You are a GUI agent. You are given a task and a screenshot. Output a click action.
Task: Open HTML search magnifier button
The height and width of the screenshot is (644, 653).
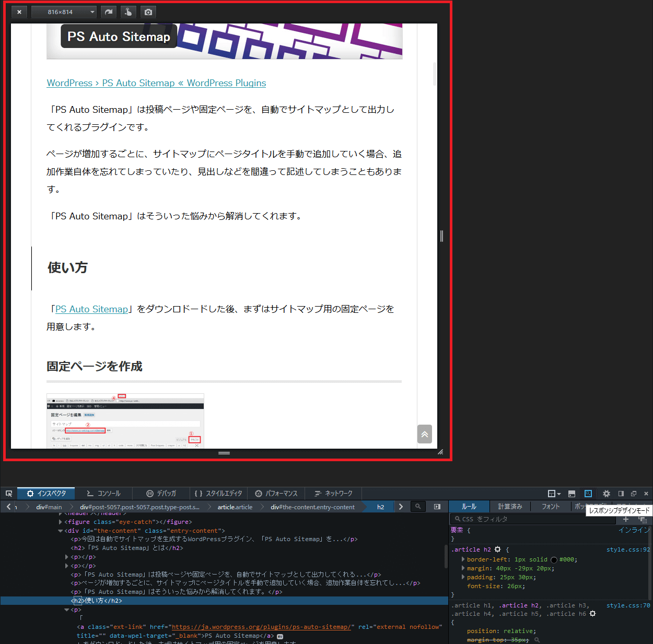point(418,507)
